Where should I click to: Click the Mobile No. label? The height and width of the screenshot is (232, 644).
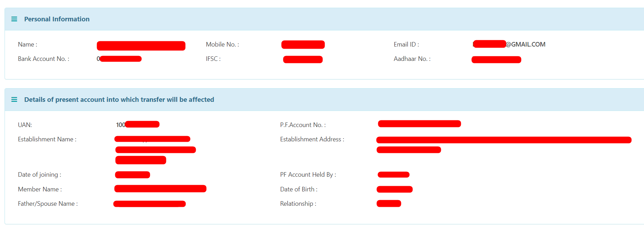[222, 44]
